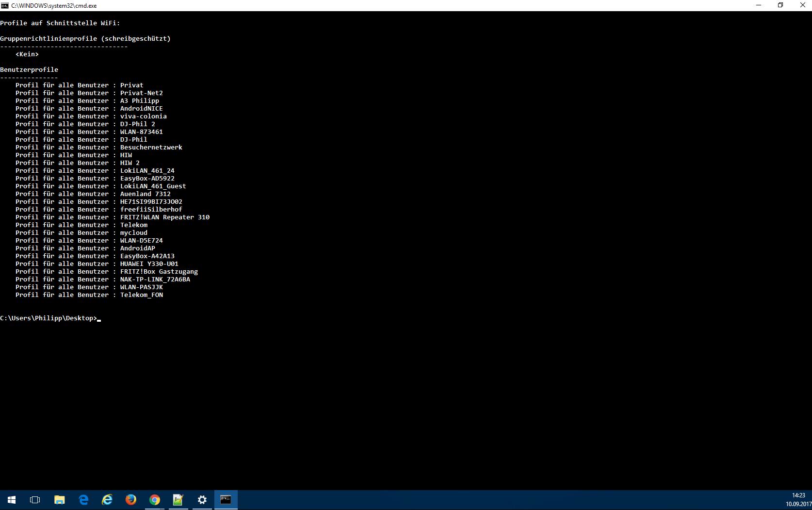Image resolution: width=812 pixels, height=510 pixels.
Task: Open Notepad++ from the taskbar
Action: click(x=178, y=500)
